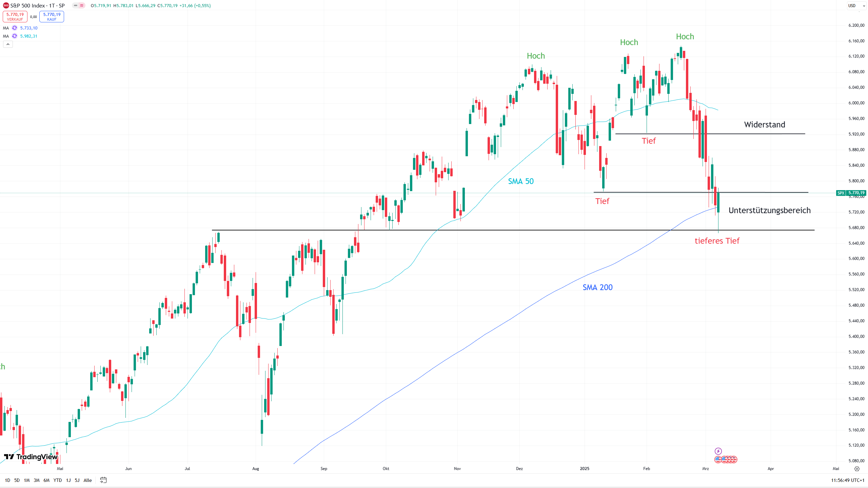Click the 5.400,00 price axis label
Image resolution: width=868 pixels, height=488 pixels.
point(856,337)
